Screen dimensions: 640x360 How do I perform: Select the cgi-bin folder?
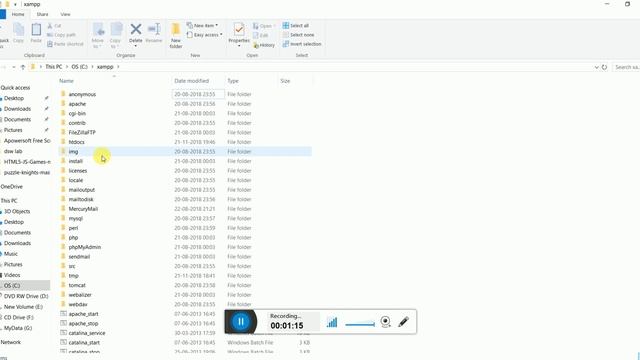click(x=77, y=113)
